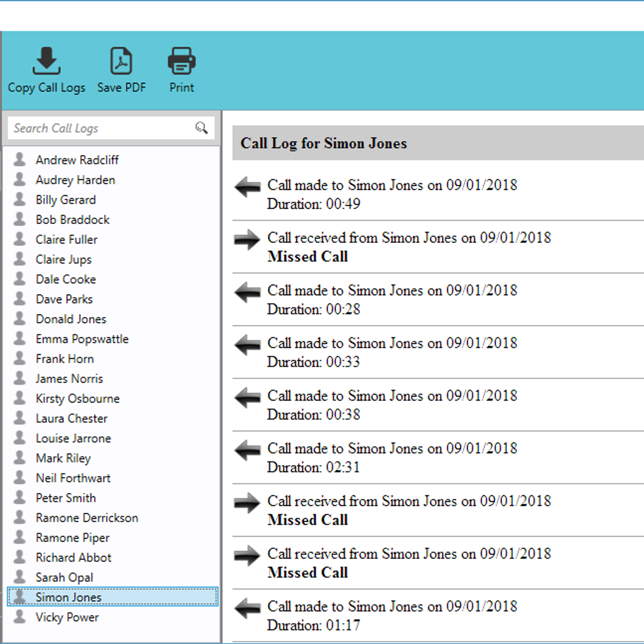Click the Print printer icon
Viewport: 644px width, 644px height.
(182, 61)
